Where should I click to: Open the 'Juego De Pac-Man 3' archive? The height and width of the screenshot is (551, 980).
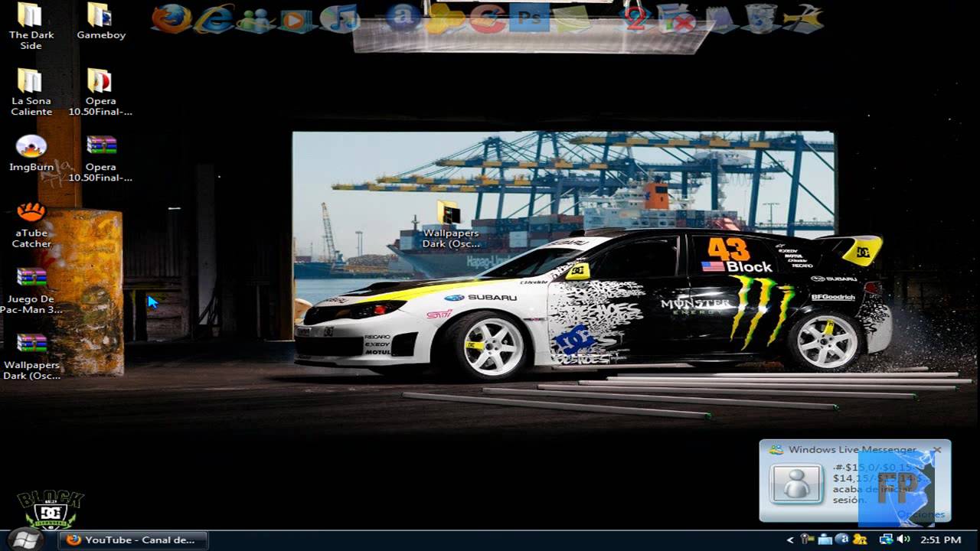pos(31,275)
